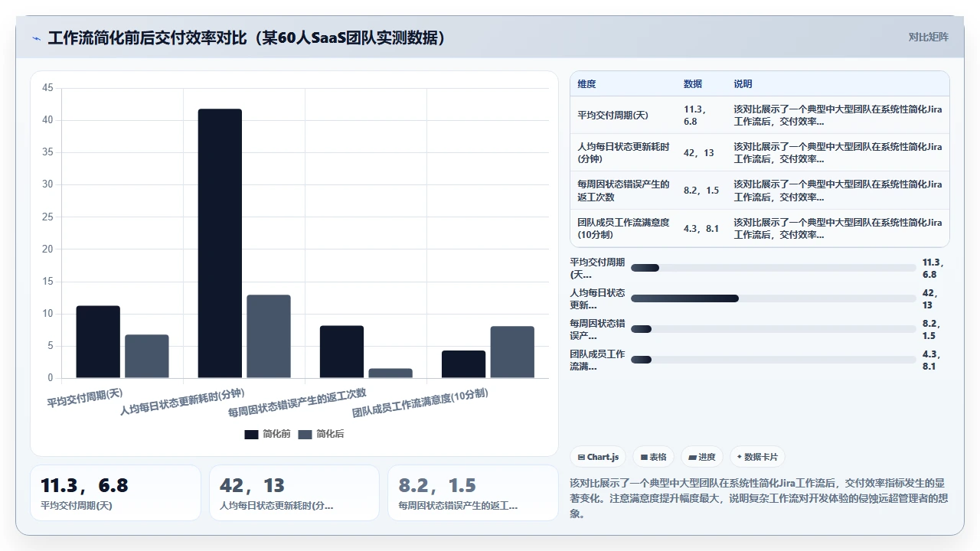Click the 数据 column header
Image resolution: width=980 pixels, height=551 pixels.
pos(693,84)
